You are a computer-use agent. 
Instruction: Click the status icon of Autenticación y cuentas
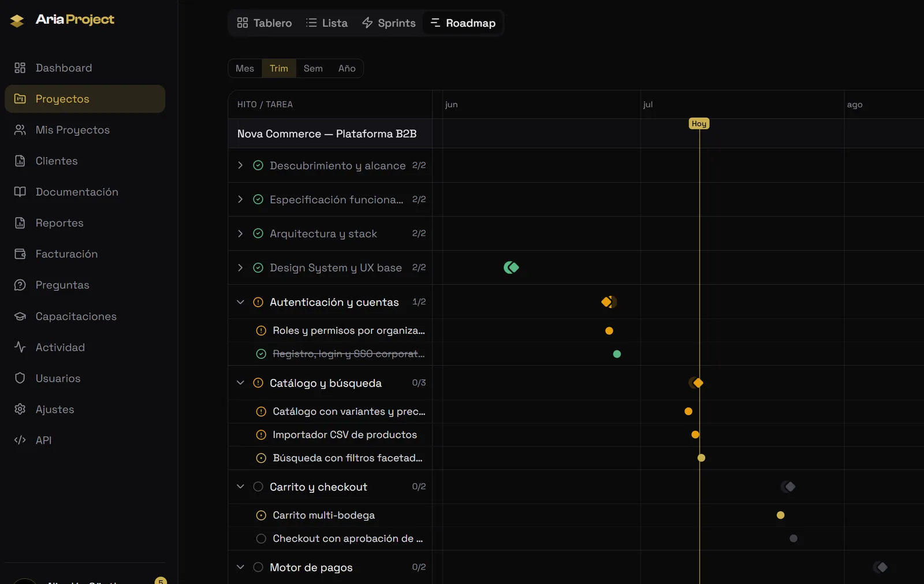click(258, 302)
